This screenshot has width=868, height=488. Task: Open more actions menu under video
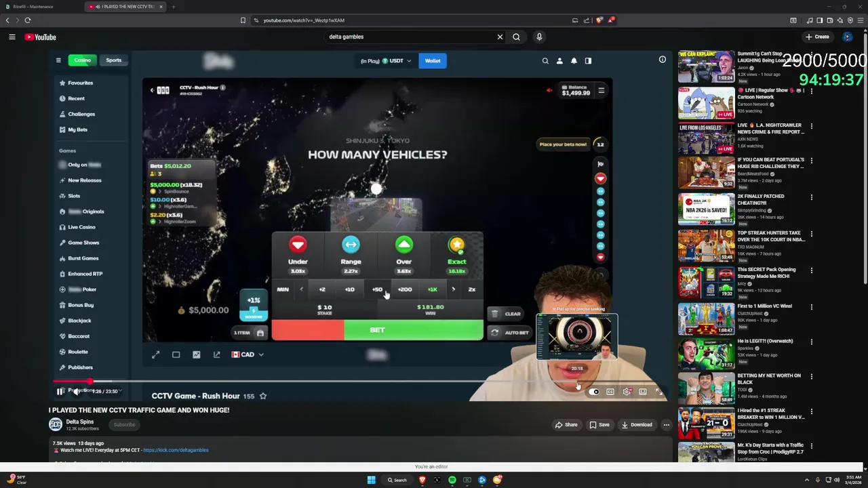[666, 425]
